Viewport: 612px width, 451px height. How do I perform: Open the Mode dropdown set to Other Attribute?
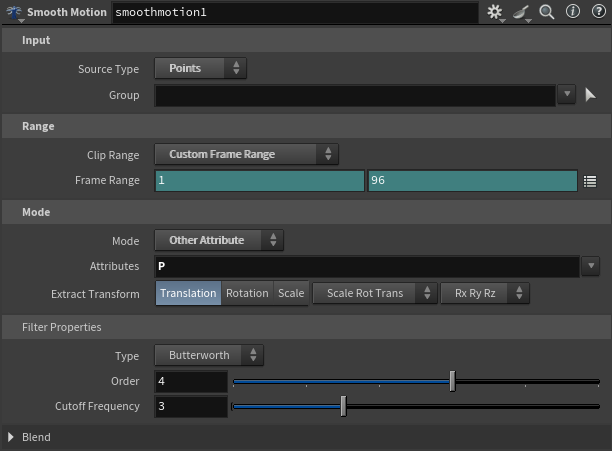point(218,240)
